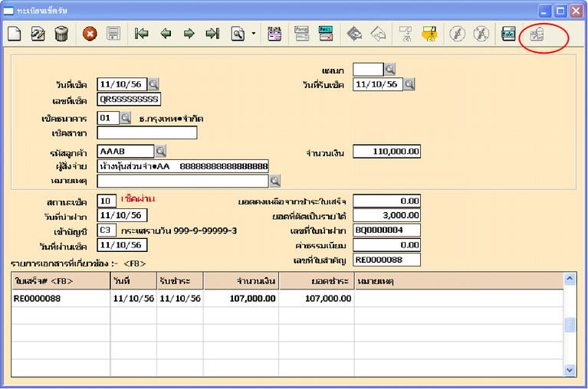Open dropdown arrow beside the find icon
The height and width of the screenshot is (389, 588).
[x=253, y=34]
